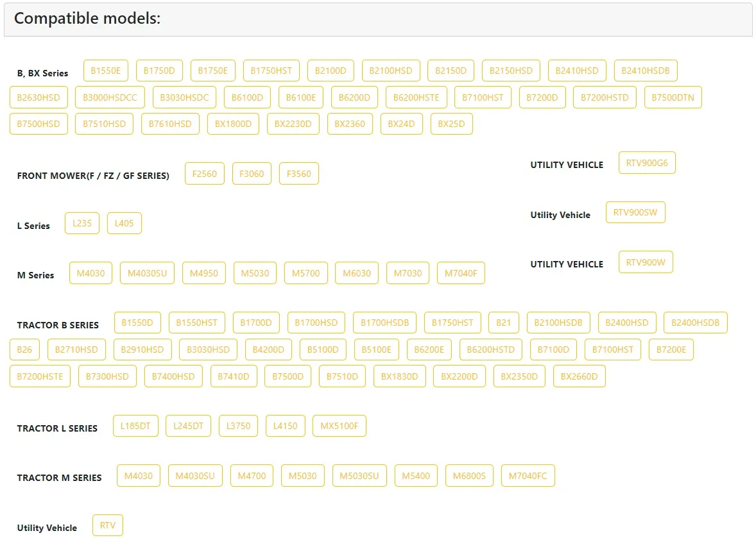Open the B2410HSDB model link
The height and width of the screenshot is (556, 756).
pyautogui.click(x=645, y=71)
